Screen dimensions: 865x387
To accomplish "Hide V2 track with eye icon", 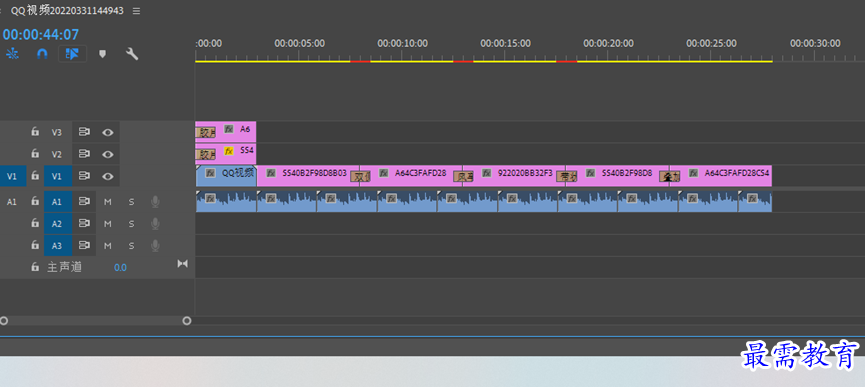I will pyautogui.click(x=108, y=154).
